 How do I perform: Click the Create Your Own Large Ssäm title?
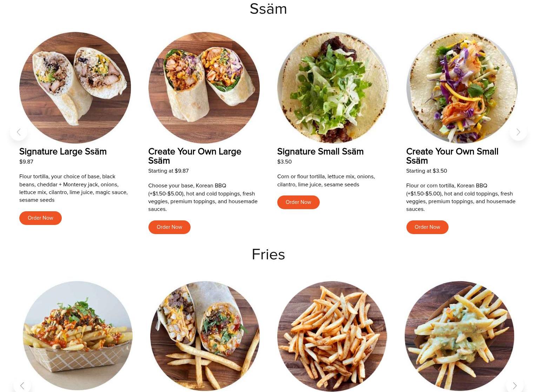[195, 156]
